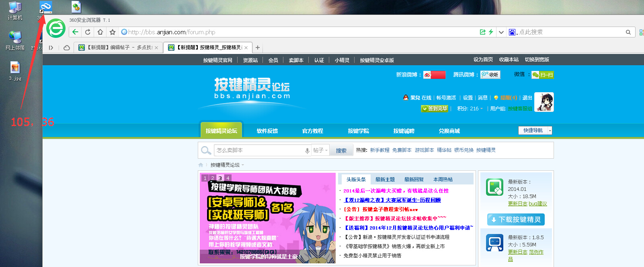Click the green lightning speed-mode icon
The height and width of the screenshot is (267, 644).
491,32
